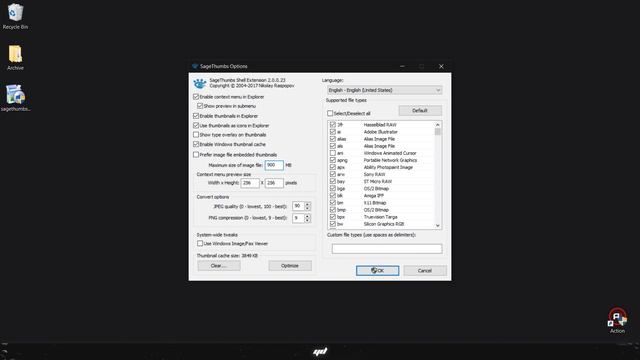Image resolution: width=640 pixels, height=360 pixels.
Task: Toggle Enable context menu in Explorer
Action: [x=196, y=97]
